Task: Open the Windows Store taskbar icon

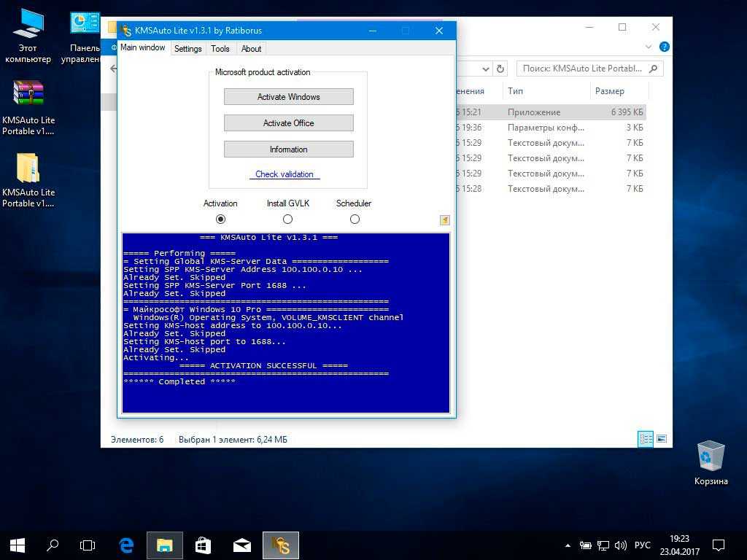Action: click(203, 545)
